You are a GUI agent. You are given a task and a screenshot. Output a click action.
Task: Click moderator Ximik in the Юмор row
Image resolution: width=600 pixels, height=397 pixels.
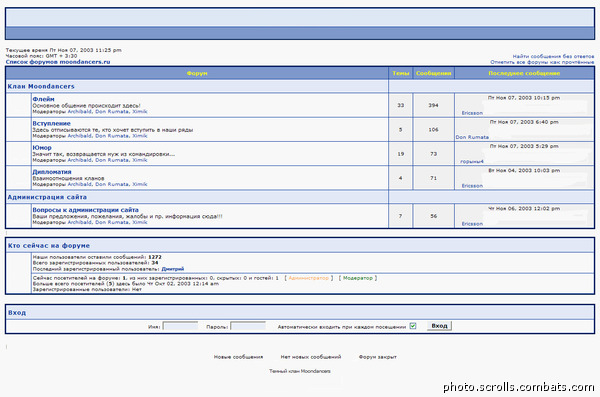click(x=139, y=160)
